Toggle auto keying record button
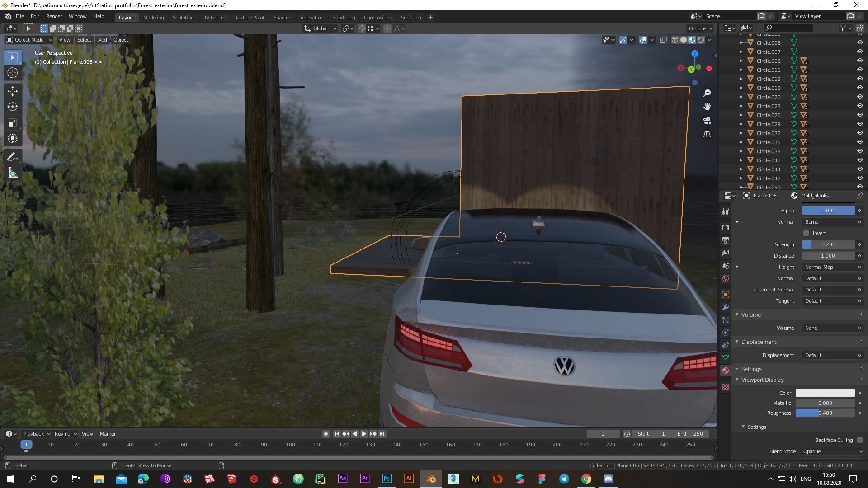This screenshot has height=488, width=868. click(x=325, y=434)
